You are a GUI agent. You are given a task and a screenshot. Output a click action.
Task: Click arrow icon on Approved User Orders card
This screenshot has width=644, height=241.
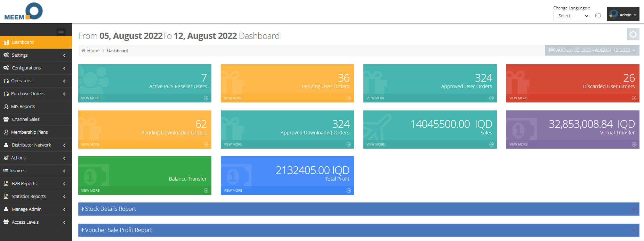tap(491, 98)
